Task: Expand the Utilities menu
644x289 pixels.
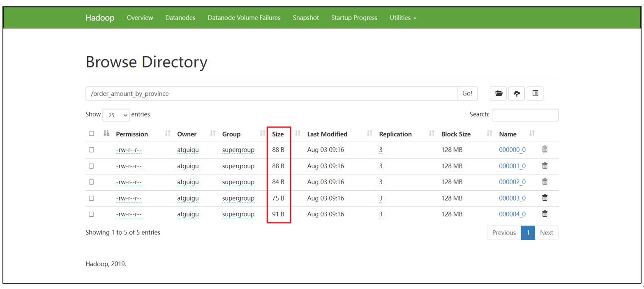Action: (403, 18)
